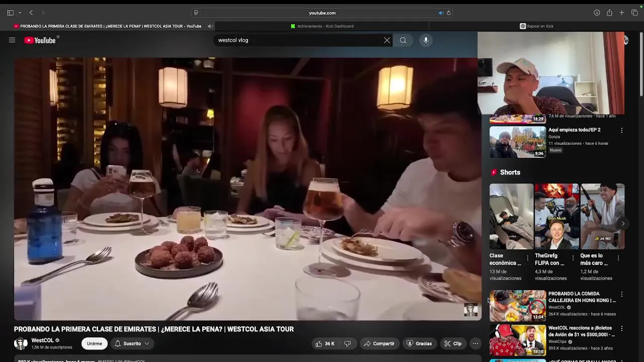644x362 pixels.
Task: Open options for 'WestCOL reacciona a ¡Boletos' video
Action: (x=622, y=328)
